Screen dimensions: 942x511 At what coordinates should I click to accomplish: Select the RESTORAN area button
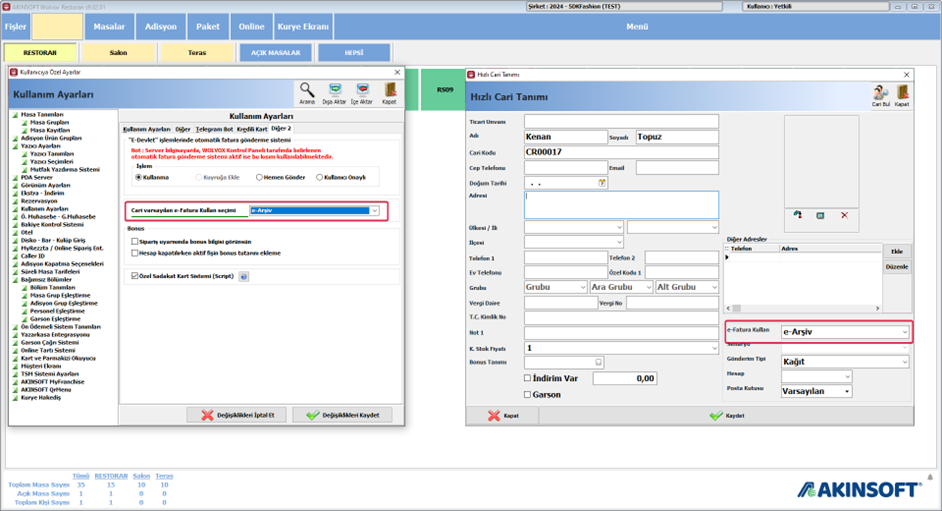(40, 53)
